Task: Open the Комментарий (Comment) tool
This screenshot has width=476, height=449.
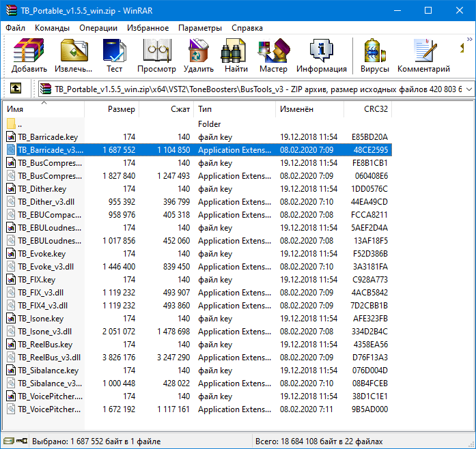Action: (x=424, y=50)
